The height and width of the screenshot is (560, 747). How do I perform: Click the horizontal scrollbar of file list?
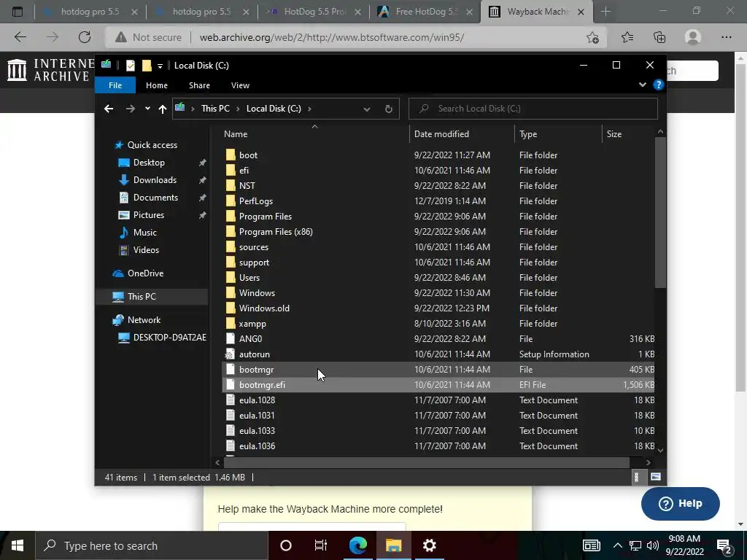click(x=426, y=462)
